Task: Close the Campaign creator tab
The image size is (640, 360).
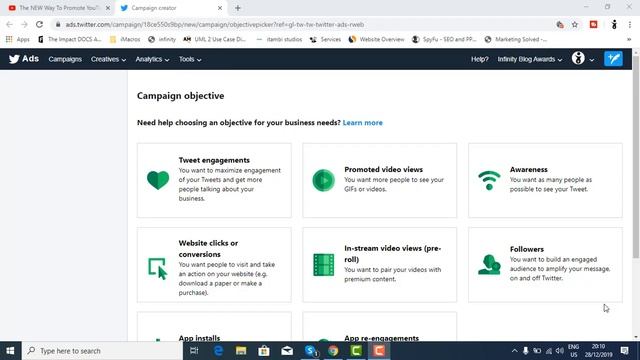Action: [220, 8]
